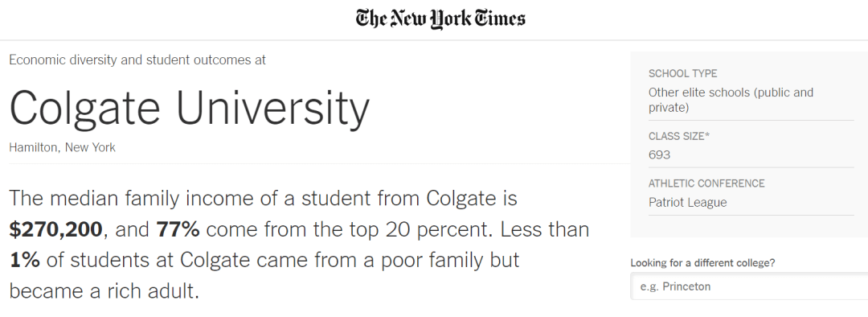Screen dimensions: 868x317
Task: Select the Hamilton, New York location text
Action: pos(62,147)
